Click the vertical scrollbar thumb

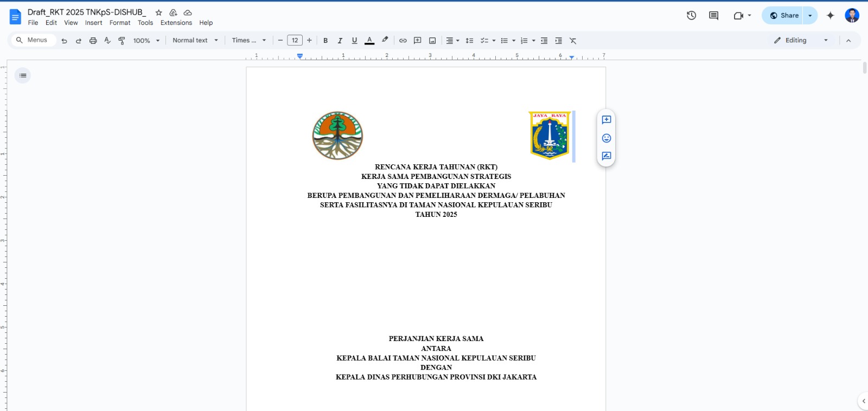tap(864, 68)
